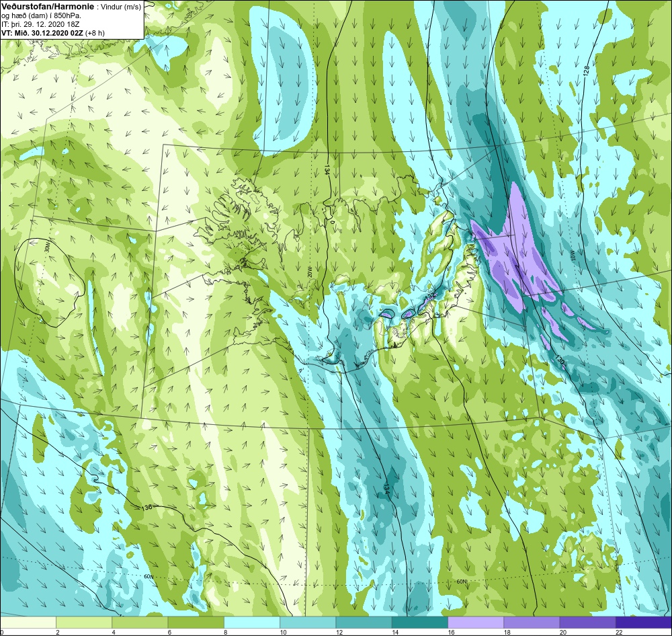This screenshot has width=672, height=636.
Task: Click the 'Veðurstofan/Harmonie' title text
Action: (x=47, y=7)
